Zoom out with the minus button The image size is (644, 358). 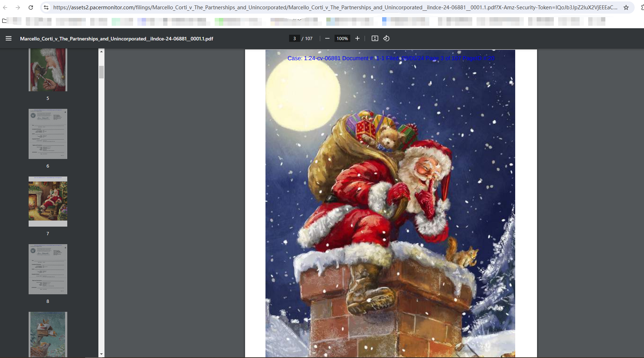coord(327,38)
